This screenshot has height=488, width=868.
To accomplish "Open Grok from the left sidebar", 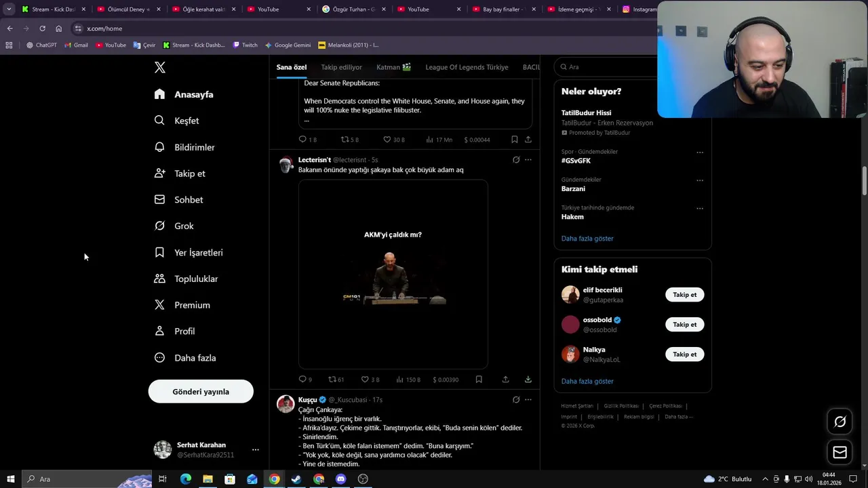I will [174, 226].
